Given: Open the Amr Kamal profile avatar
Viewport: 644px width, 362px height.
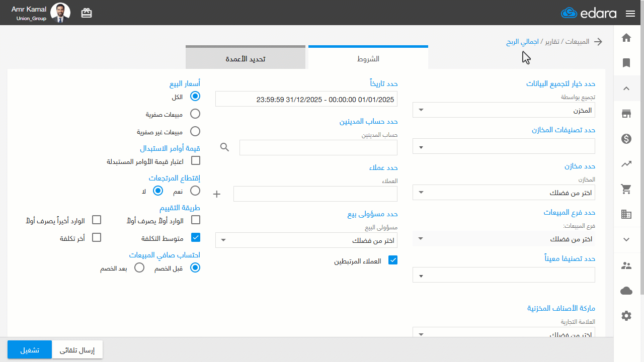Looking at the screenshot, I should tap(60, 13).
